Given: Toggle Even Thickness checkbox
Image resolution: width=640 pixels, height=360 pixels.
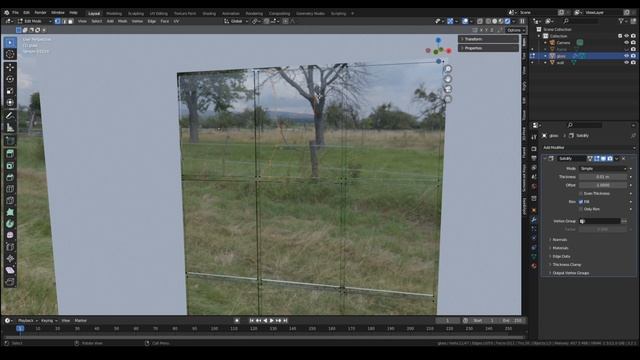Looking at the screenshot, I should tap(581, 193).
